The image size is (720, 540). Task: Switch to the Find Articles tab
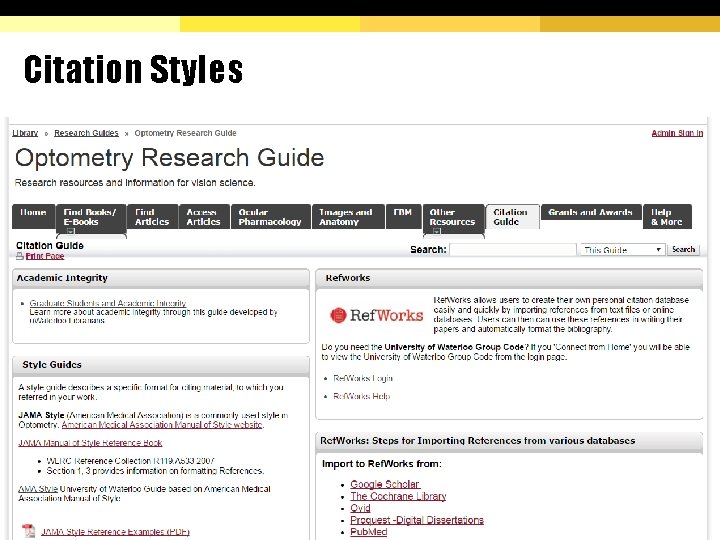pos(152,216)
